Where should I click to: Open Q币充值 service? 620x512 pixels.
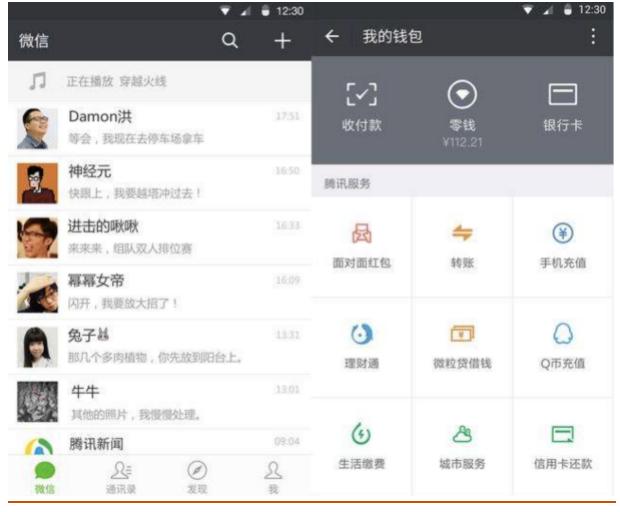[x=563, y=346]
